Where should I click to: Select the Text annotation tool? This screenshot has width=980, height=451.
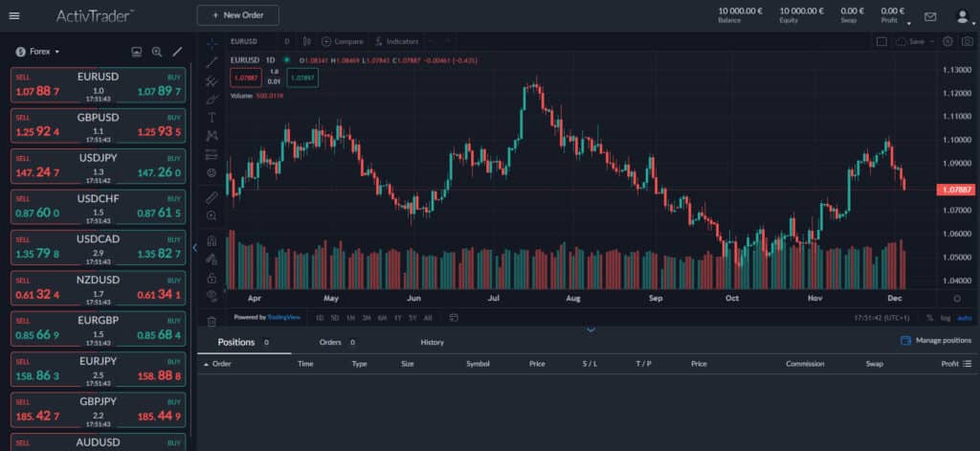point(212,117)
